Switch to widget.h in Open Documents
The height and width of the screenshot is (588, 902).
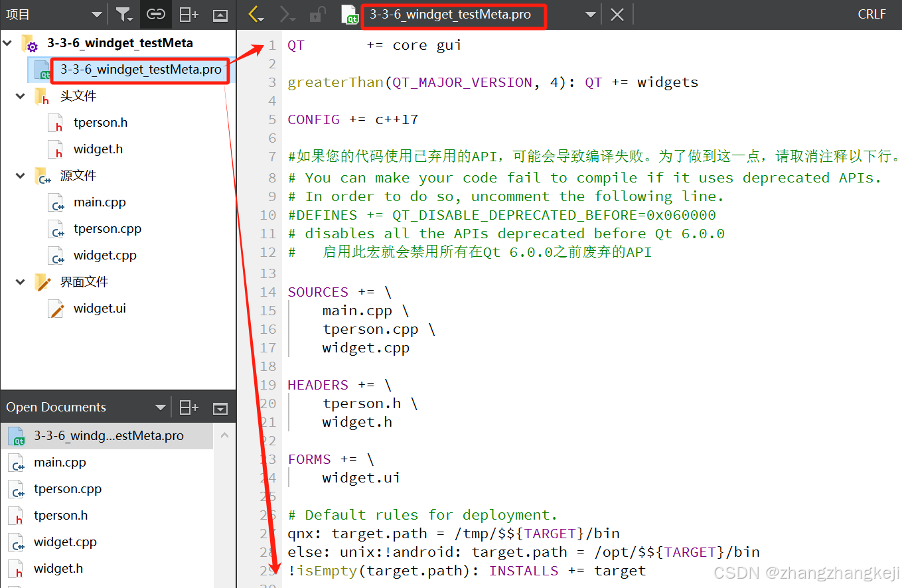point(108,569)
